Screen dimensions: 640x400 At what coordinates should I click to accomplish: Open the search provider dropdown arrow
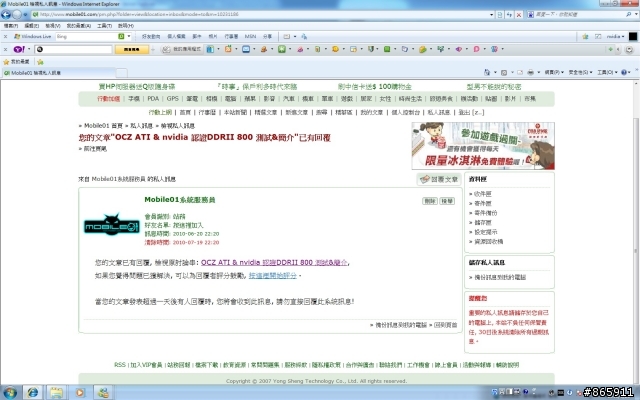pyautogui.click(x=635, y=14)
